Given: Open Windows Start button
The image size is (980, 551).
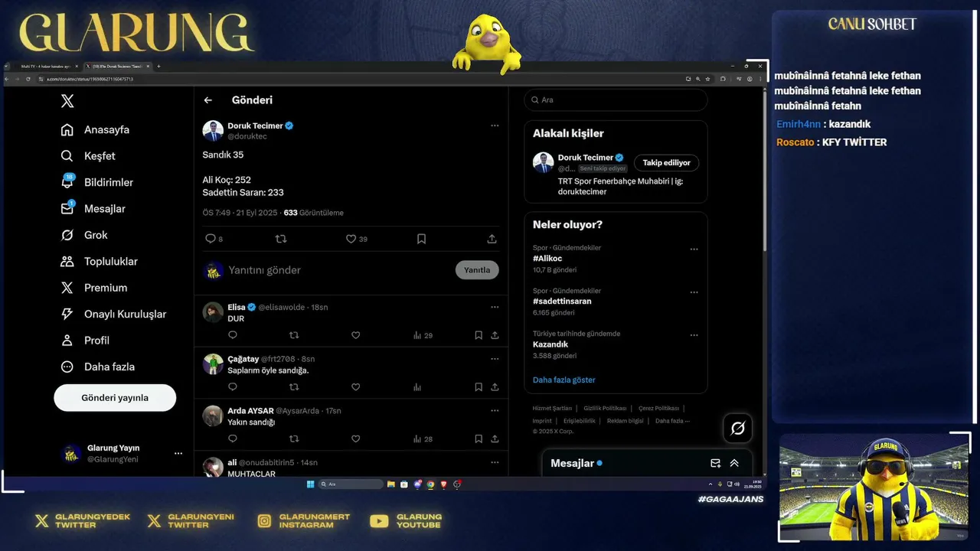Looking at the screenshot, I should [x=310, y=484].
